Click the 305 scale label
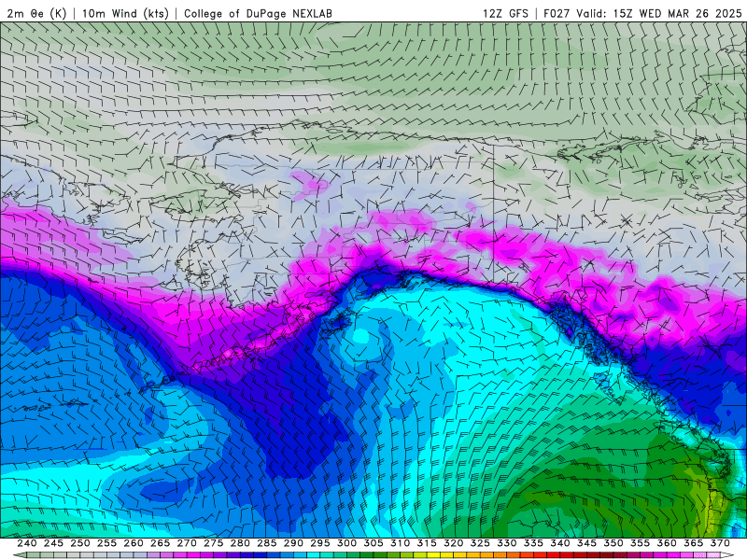 [x=373, y=543]
